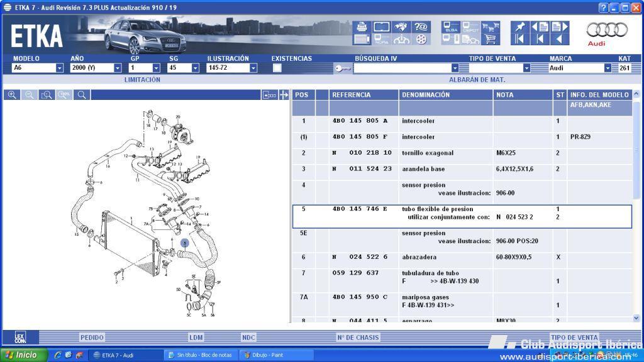Click the key icon beside Búsqueda IV

pos(343,68)
